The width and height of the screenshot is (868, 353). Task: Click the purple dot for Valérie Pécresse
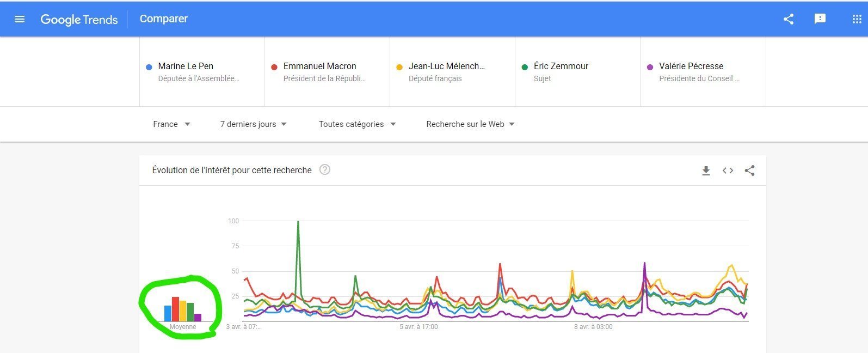650,67
